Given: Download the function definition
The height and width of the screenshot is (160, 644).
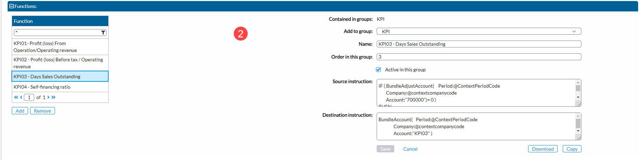Looking at the screenshot, I should click(542, 149).
